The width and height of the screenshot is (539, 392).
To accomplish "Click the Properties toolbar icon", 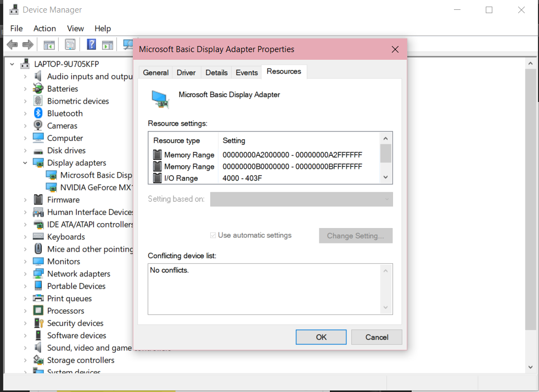I will (x=70, y=44).
